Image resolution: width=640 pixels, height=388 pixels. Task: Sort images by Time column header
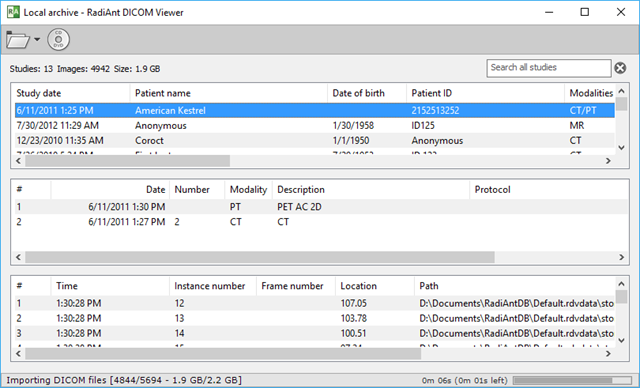pyautogui.click(x=110, y=286)
